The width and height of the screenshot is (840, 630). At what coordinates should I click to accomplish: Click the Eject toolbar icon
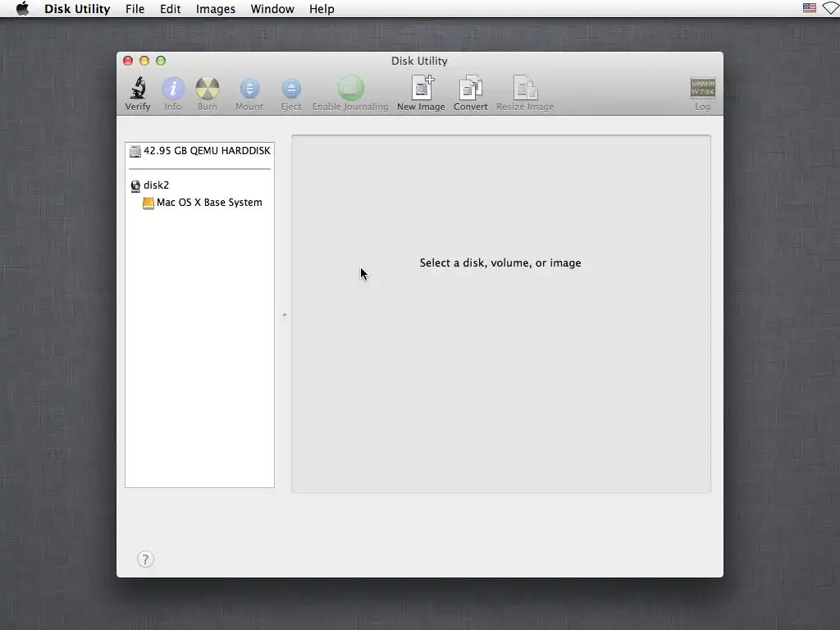(x=291, y=89)
